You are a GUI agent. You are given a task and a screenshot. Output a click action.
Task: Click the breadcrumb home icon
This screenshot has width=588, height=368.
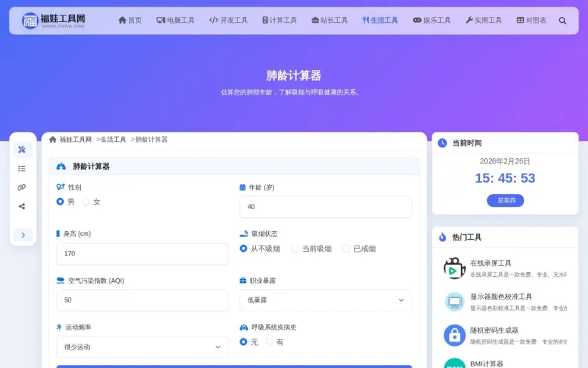coord(52,139)
